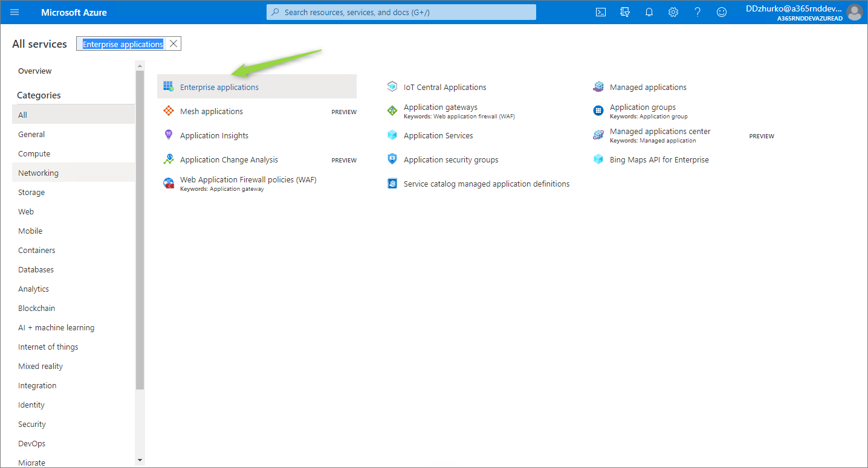The width and height of the screenshot is (868, 468).
Task: Open the Help question mark menu
Action: point(698,12)
